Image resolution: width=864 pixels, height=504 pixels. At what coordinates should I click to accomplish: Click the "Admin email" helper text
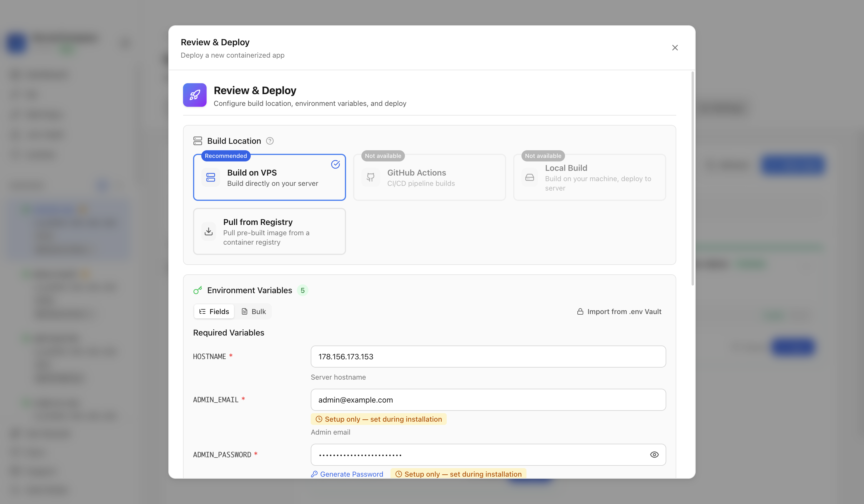pyautogui.click(x=330, y=432)
